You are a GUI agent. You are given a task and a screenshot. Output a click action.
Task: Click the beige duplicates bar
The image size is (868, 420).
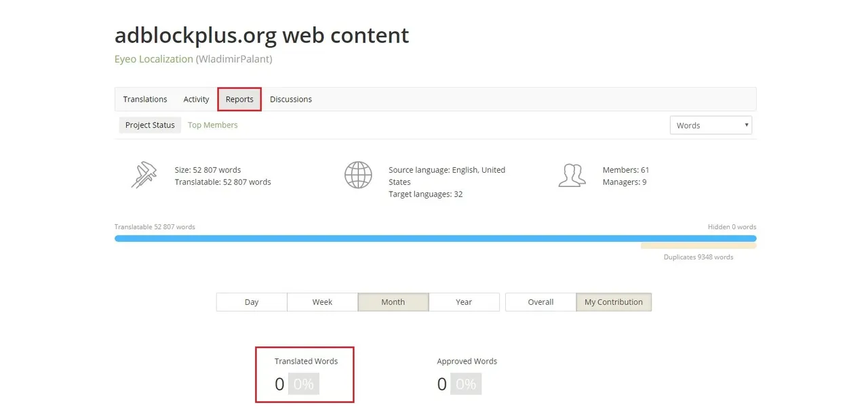point(698,246)
